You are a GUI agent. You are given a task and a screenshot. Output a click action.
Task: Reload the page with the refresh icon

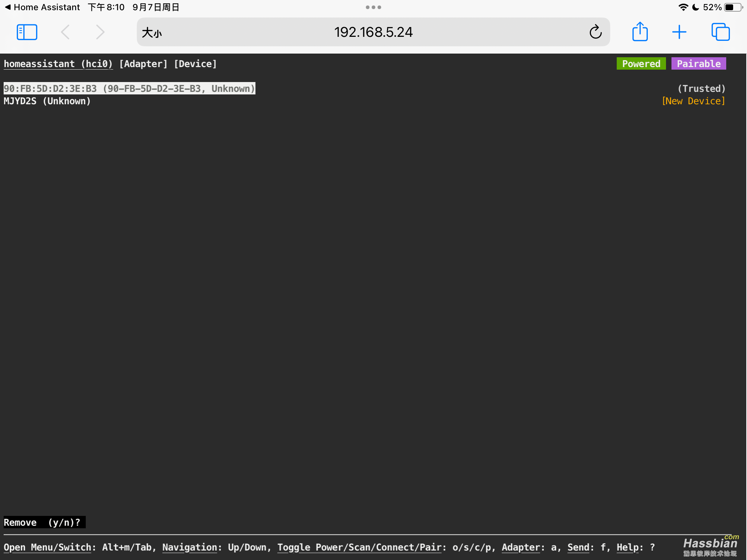coord(595,32)
